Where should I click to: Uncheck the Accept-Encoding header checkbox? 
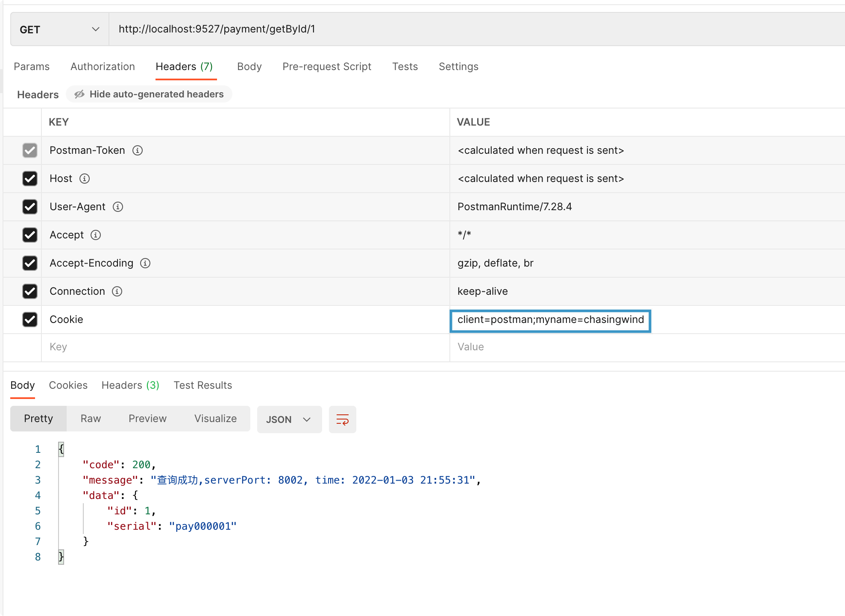tap(30, 263)
